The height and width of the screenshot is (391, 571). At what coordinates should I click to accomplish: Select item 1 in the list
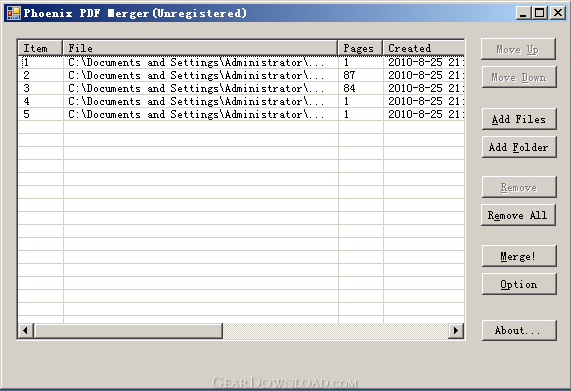(x=241, y=62)
